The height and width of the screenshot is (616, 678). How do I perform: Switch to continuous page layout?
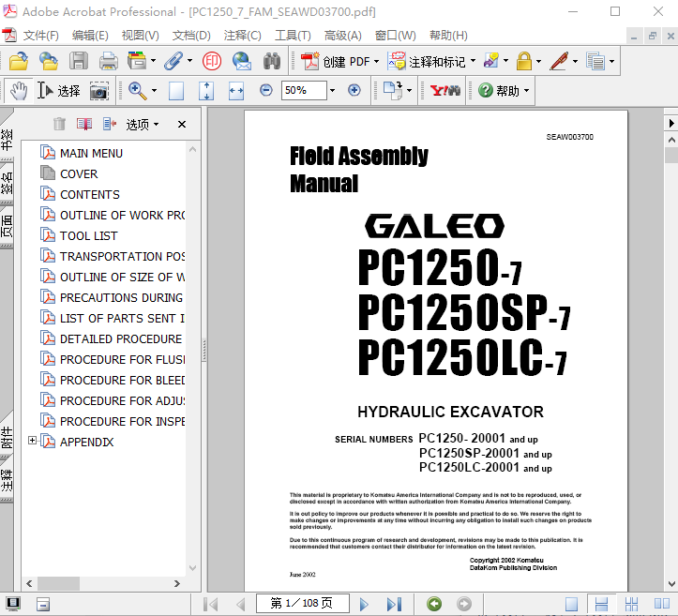601,604
